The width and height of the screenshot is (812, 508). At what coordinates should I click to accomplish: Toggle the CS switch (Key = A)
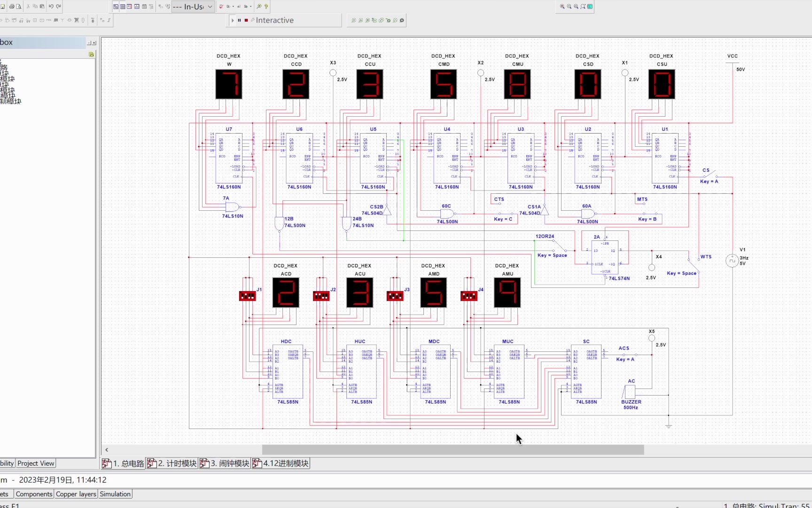click(710, 175)
